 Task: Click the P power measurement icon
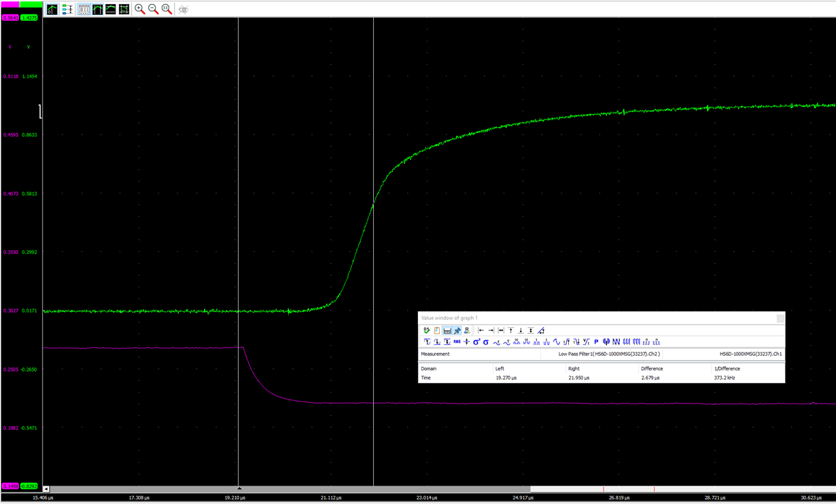[x=596, y=342]
